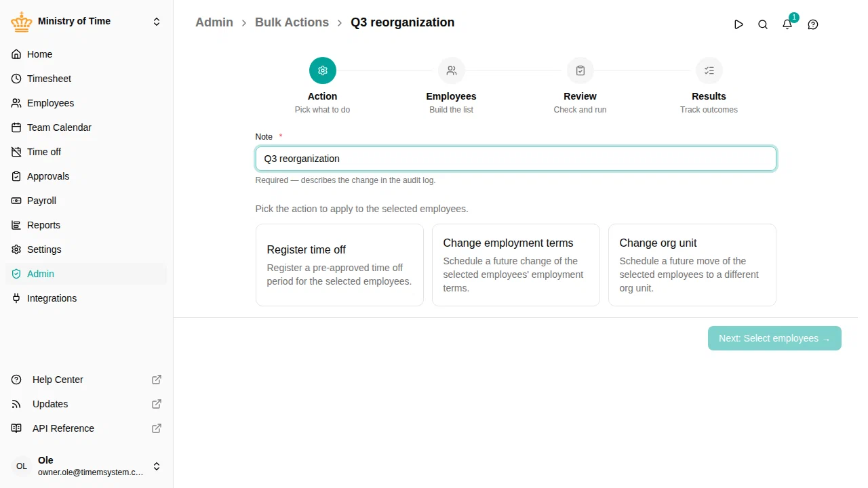Click the OL user avatar

22,466
